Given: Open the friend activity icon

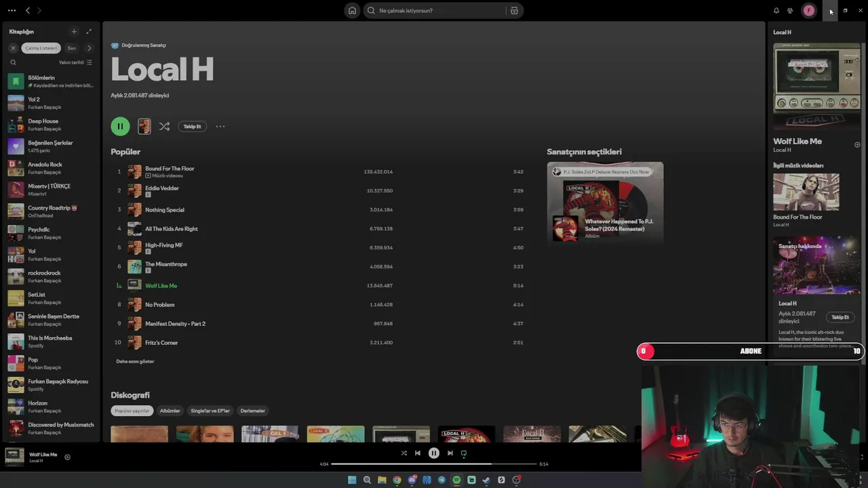Looking at the screenshot, I should 790,10.
